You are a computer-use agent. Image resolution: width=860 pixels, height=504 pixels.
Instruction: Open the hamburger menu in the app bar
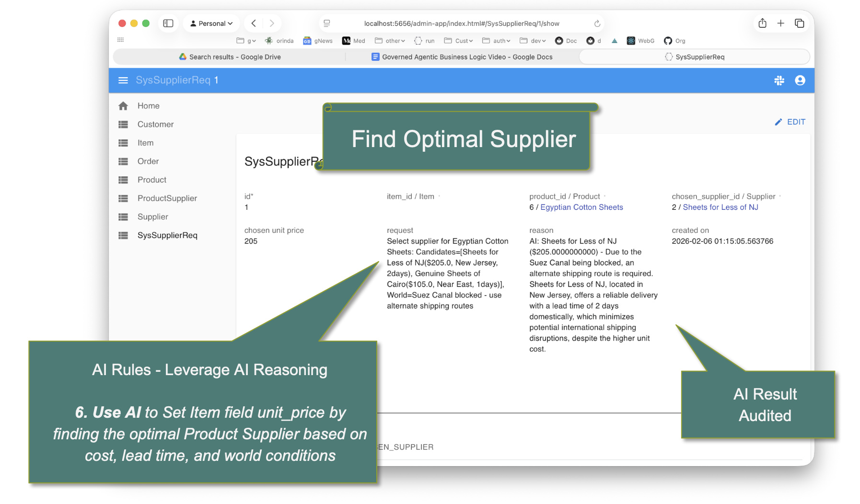123,80
